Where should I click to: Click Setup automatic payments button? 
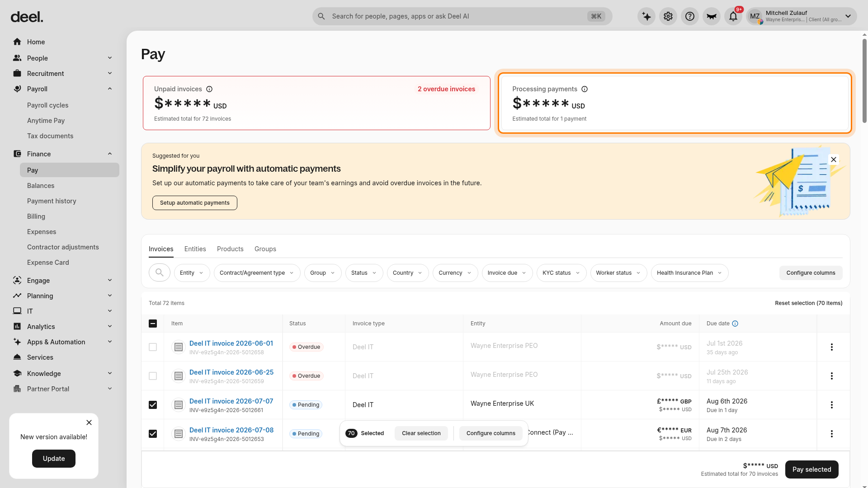click(195, 203)
